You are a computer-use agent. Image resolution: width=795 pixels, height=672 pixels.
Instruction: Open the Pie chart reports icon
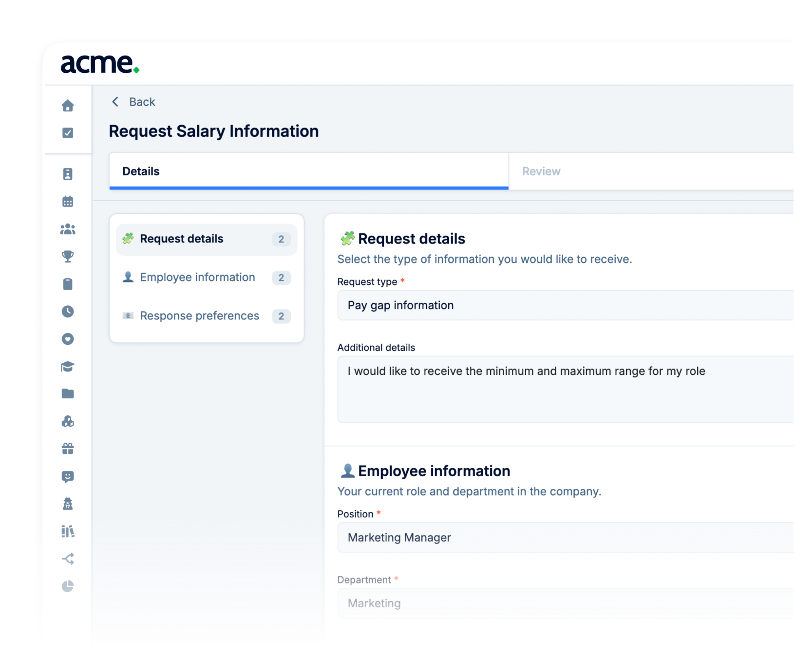[x=68, y=586]
